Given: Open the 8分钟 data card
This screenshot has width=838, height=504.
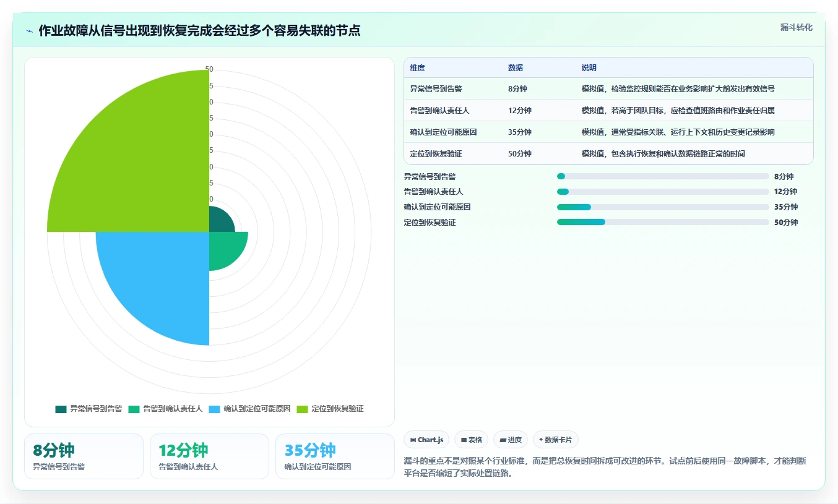Looking at the screenshot, I should [x=84, y=456].
